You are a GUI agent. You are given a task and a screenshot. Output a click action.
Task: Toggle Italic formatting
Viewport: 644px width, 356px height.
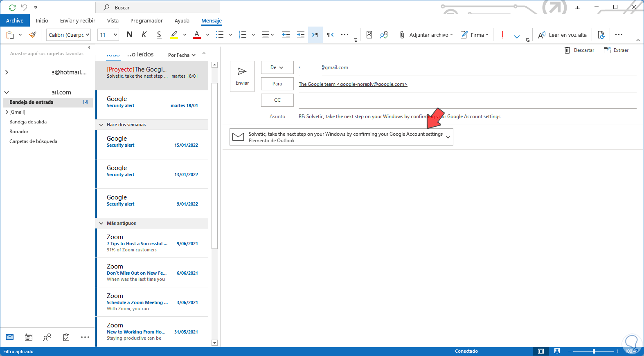(144, 35)
